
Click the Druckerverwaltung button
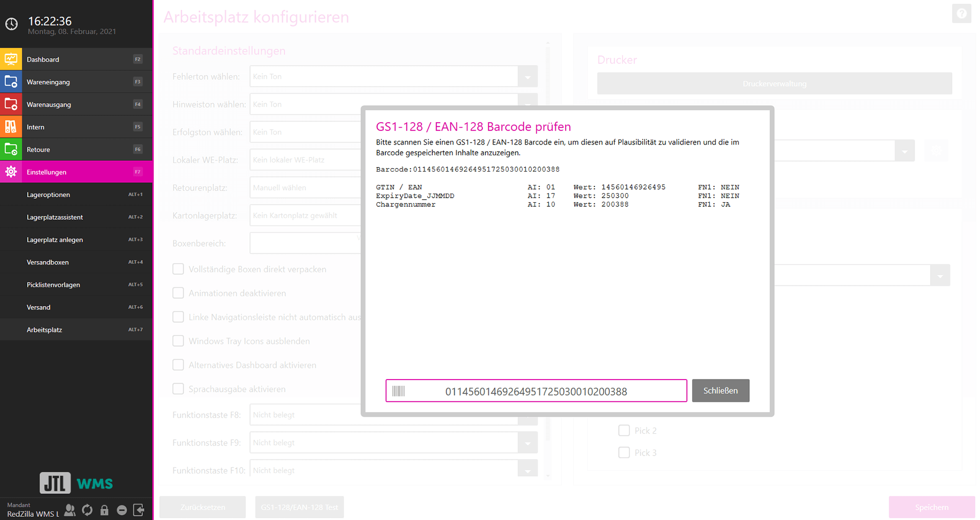pyautogui.click(x=774, y=84)
